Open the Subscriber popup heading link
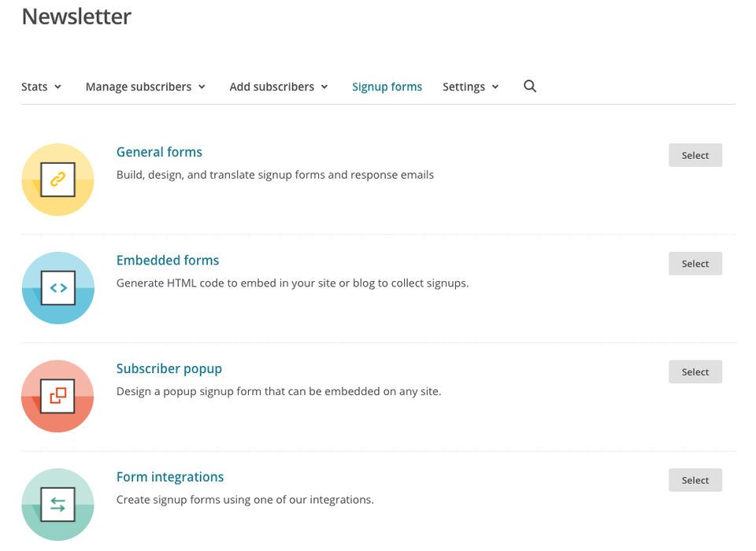The width and height of the screenshot is (756, 551). tap(169, 369)
